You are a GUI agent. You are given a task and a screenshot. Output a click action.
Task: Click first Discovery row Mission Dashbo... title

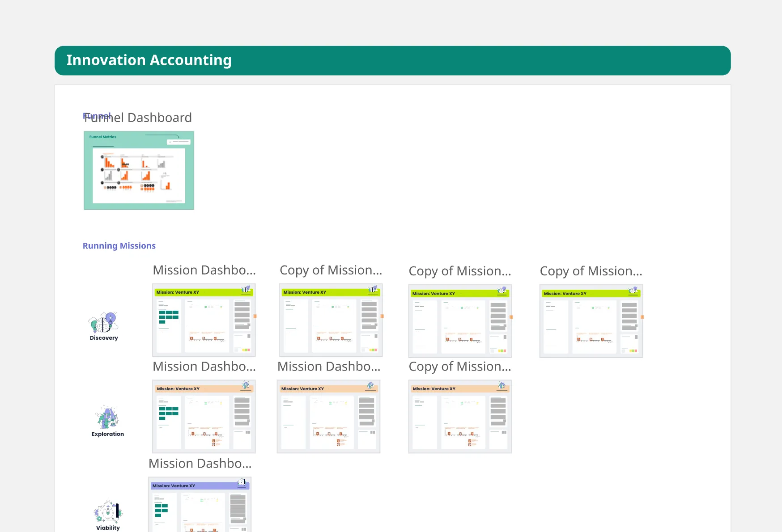[x=204, y=270]
